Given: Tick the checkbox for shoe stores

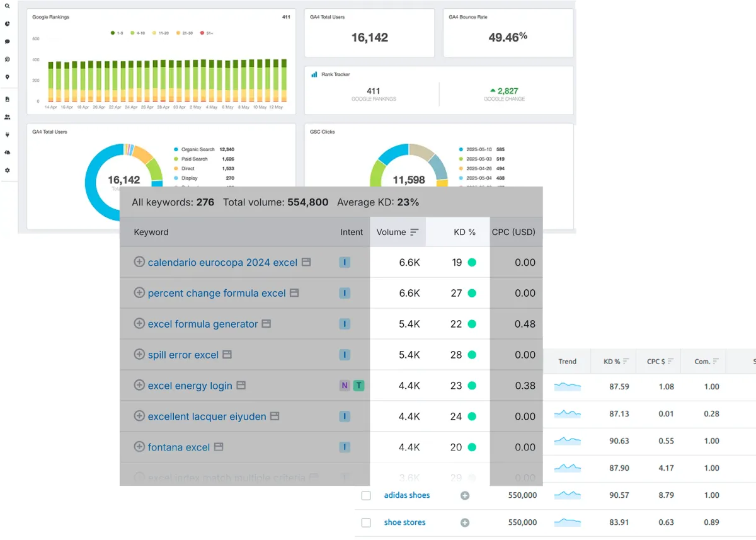Looking at the screenshot, I should tap(366, 523).
